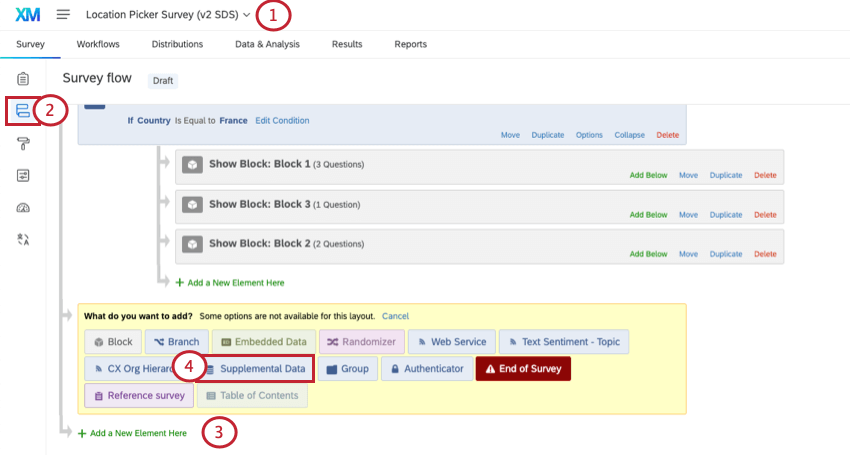Viewport: 850px width, 455px height.
Task: Open the translations icon in sidebar
Action: point(23,239)
